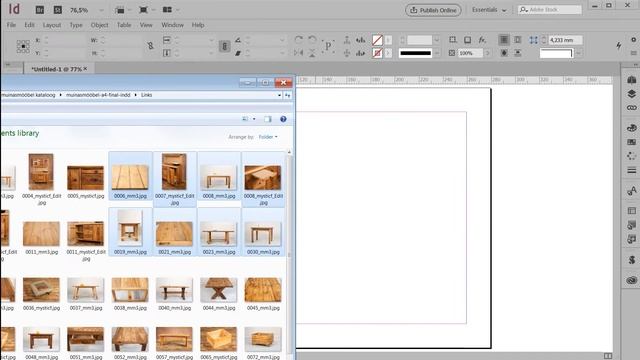Image resolution: width=640 pixels, height=360 pixels.
Task: Click the Explorer refresh button beside address bar
Action: [x=288, y=95]
